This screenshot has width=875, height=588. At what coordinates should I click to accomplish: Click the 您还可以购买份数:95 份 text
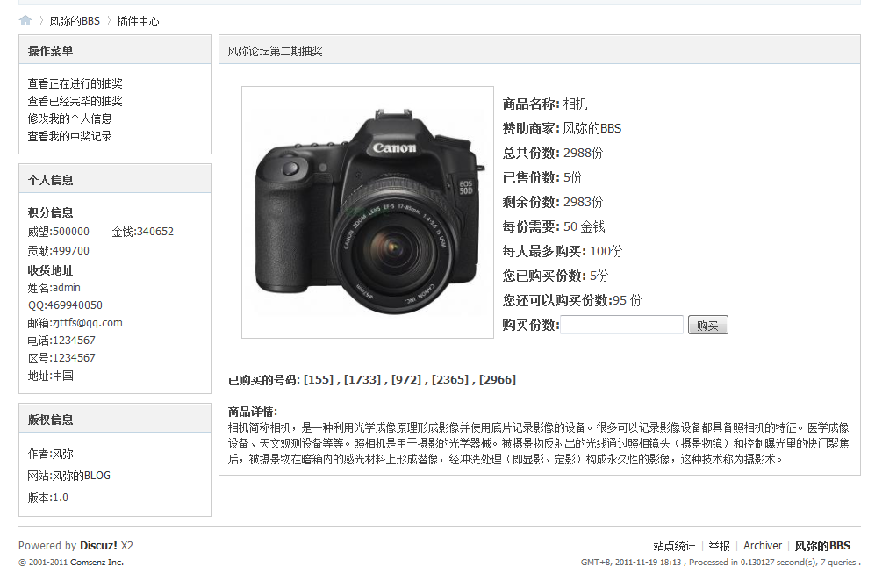(572, 300)
